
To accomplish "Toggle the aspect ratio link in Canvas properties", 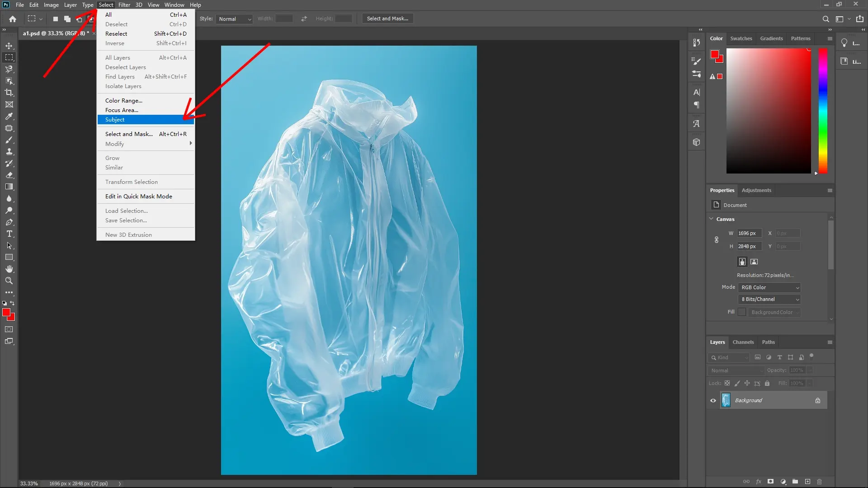I will point(717,239).
